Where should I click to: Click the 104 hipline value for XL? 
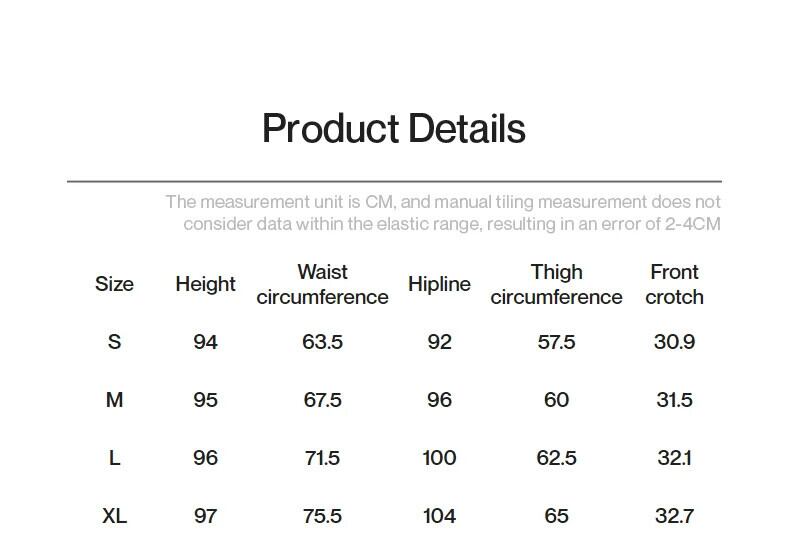click(x=439, y=516)
